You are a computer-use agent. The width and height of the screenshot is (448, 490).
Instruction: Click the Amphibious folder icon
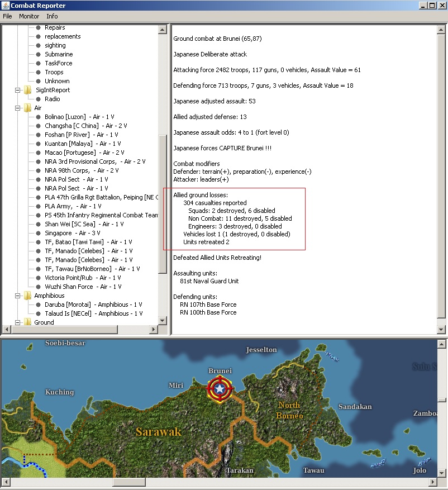coord(28,296)
